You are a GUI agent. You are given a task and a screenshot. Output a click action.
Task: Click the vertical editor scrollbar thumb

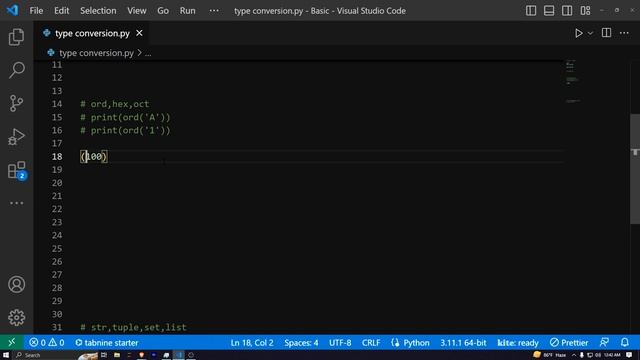click(635, 169)
